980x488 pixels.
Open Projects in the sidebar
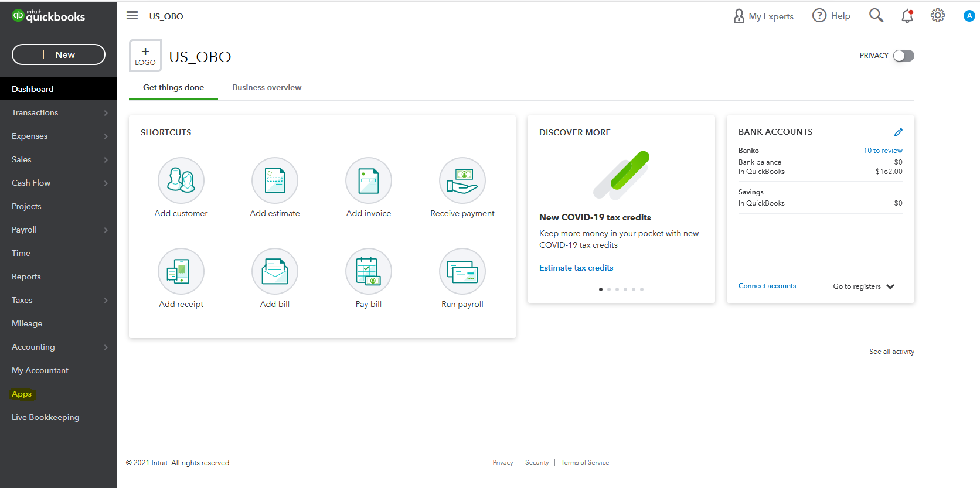pyautogui.click(x=59, y=206)
